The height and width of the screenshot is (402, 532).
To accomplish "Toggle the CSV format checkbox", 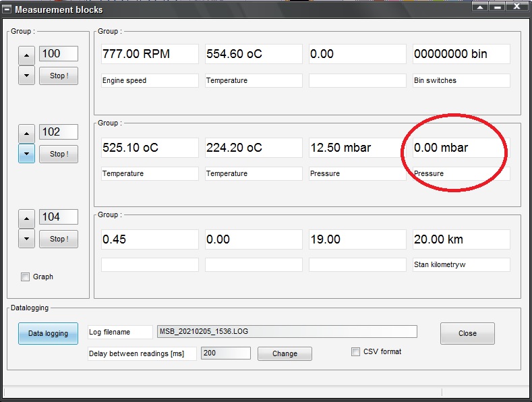I will point(356,351).
